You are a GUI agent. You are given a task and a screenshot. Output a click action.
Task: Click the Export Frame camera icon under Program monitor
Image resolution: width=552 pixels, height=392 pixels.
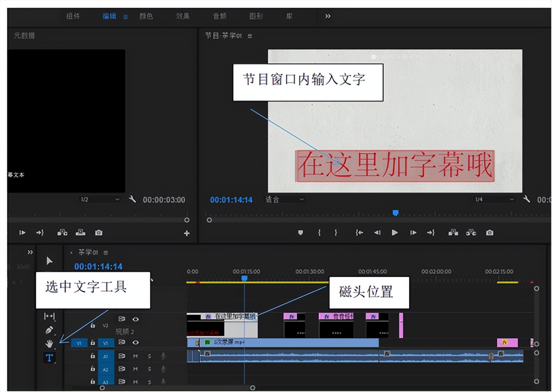click(x=489, y=233)
